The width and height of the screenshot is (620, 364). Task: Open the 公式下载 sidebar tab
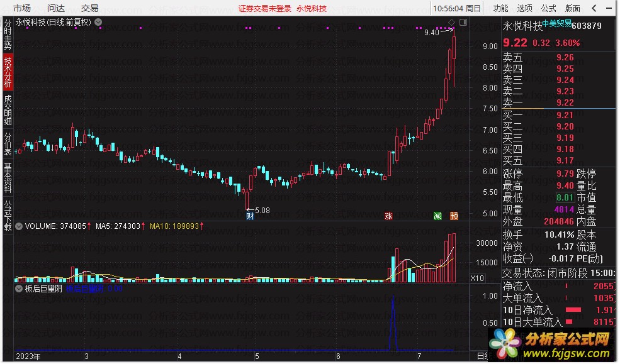[x=8, y=216]
